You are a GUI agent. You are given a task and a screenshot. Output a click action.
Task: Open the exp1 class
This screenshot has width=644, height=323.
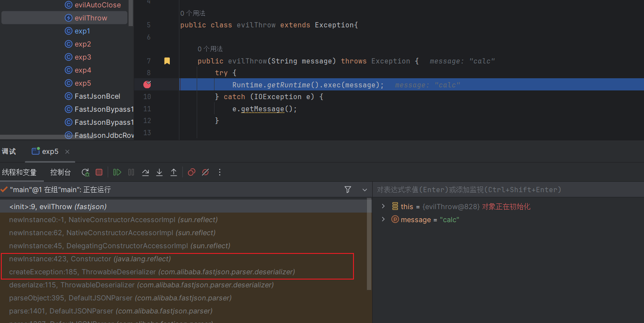tap(82, 31)
